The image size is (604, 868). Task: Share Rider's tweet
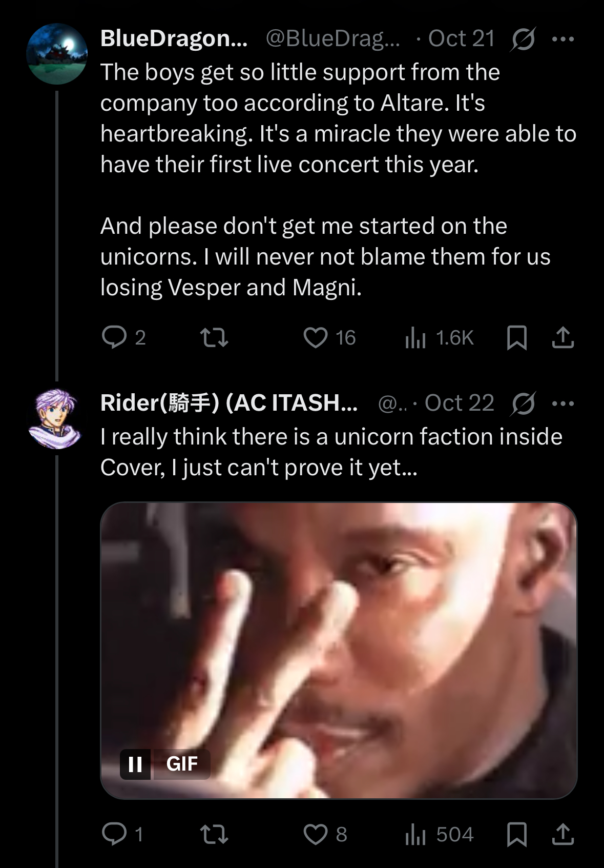click(x=563, y=834)
